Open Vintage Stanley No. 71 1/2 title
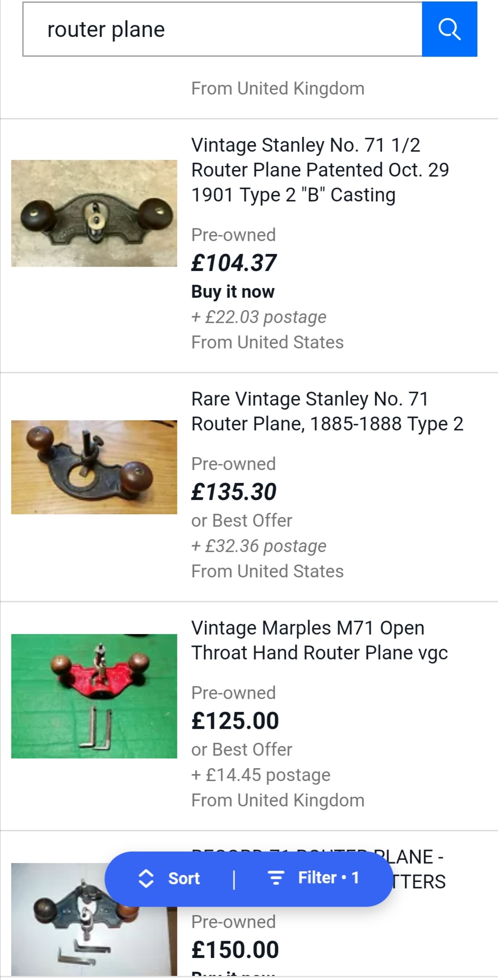The height and width of the screenshot is (980, 498). (320, 170)
